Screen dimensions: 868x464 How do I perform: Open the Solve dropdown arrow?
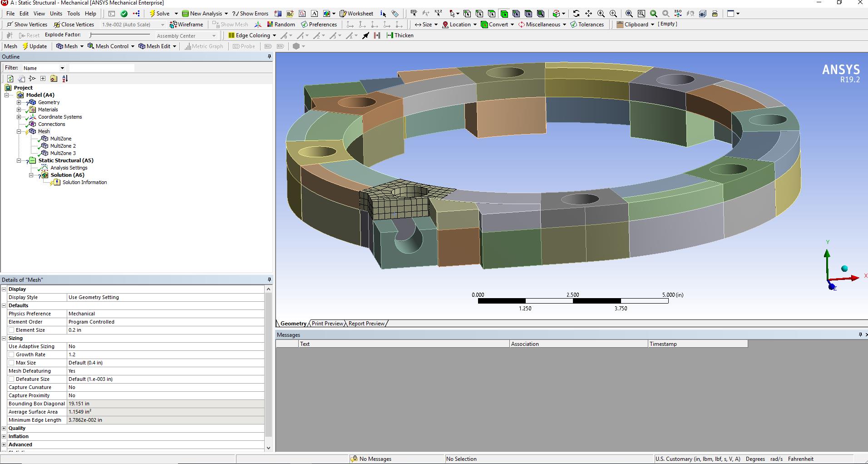click(176, 14)
